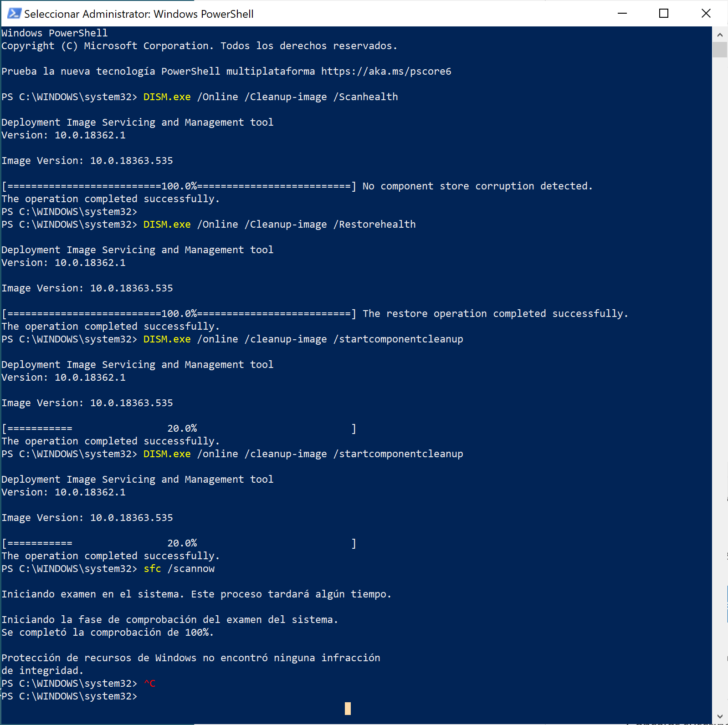The width and height of the screenshot is (728, 725).
Task: Click the 'sfc /scannow' command
Action: coord(179,569)
